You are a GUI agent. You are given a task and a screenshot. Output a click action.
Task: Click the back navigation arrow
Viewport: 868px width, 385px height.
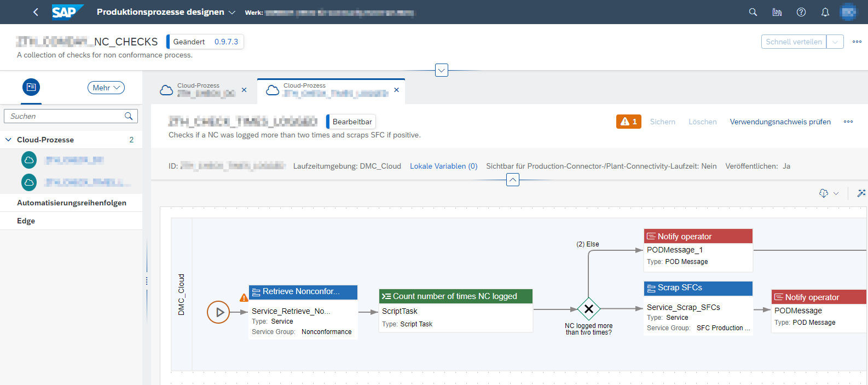pos(36,12)
